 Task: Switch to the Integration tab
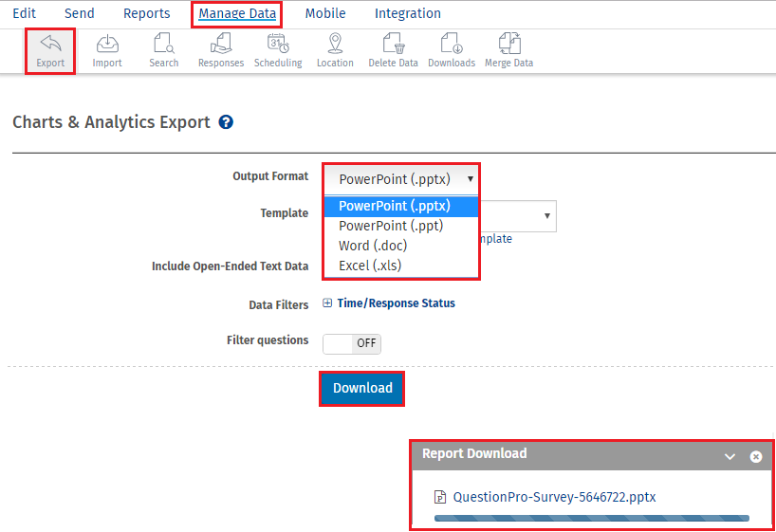pos(408,13)
